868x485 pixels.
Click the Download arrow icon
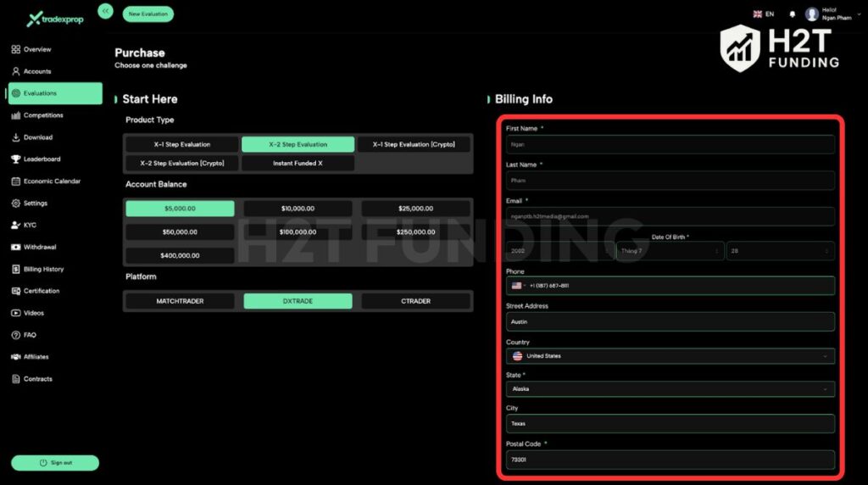[15, 137]
